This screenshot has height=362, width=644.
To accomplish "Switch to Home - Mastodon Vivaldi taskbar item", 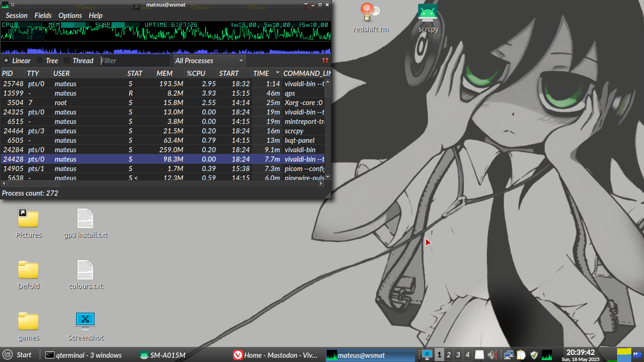I will coord(277,355).
